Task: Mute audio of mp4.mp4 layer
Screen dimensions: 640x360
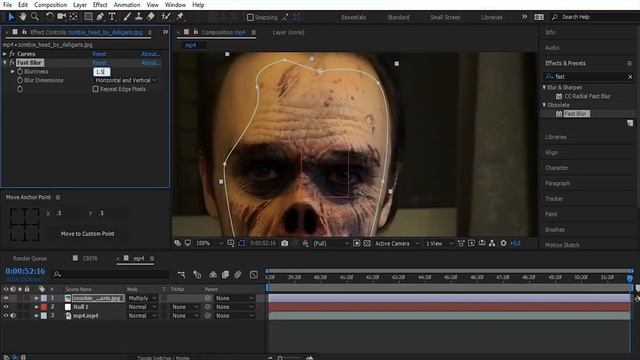Action: pyautogui.click(x=13, y=316)
